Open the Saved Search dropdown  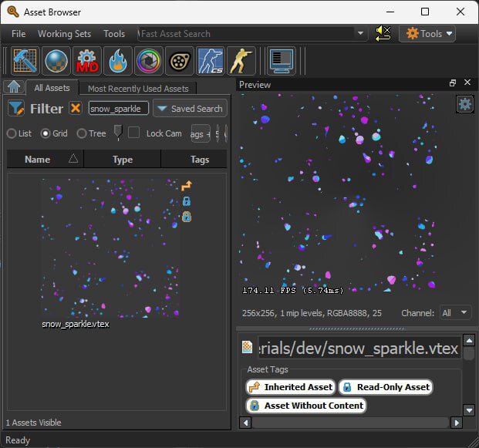[189, 109]
